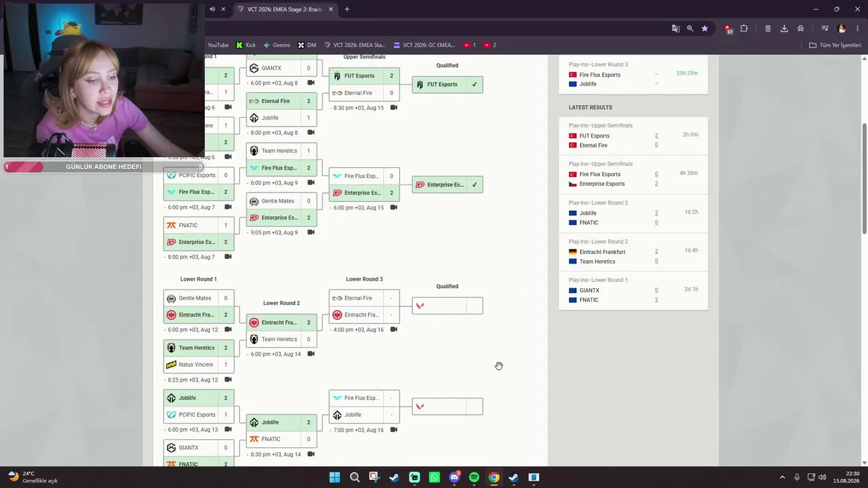Screen dimensions: 868x488
Task: Expand hidden system tray icons chevron
Action: [782, 477]
